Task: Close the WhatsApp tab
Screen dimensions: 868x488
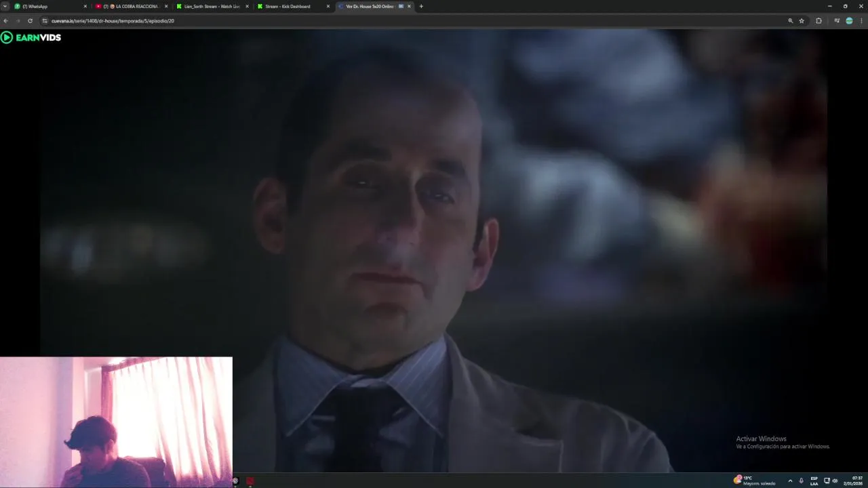Action: point(85,6)
